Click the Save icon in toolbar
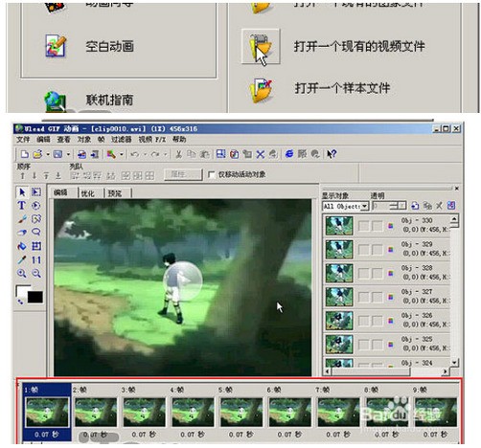Screen dimensions: 481x448 click(57, 154)
